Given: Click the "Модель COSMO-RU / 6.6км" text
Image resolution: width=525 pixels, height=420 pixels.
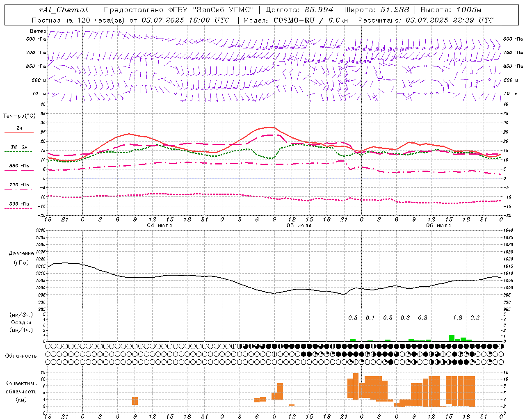Looking at the screenshot, I should tap(296, 20).
